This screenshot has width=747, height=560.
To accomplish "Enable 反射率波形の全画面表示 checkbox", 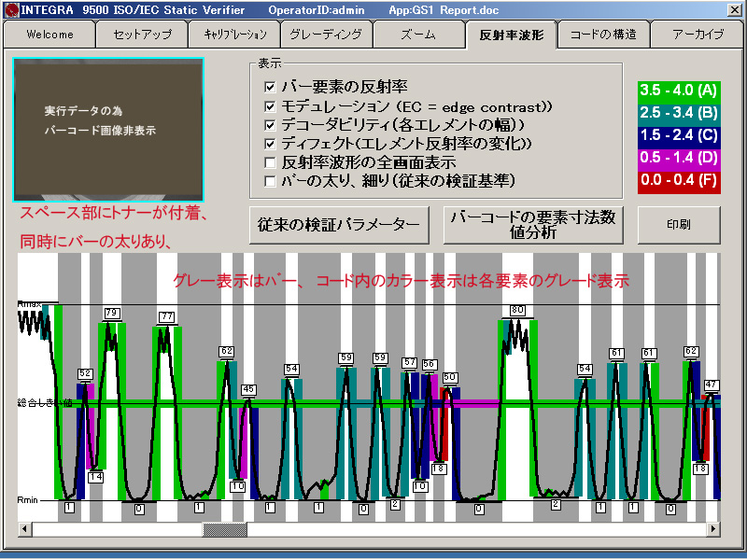I will (270, 162).
